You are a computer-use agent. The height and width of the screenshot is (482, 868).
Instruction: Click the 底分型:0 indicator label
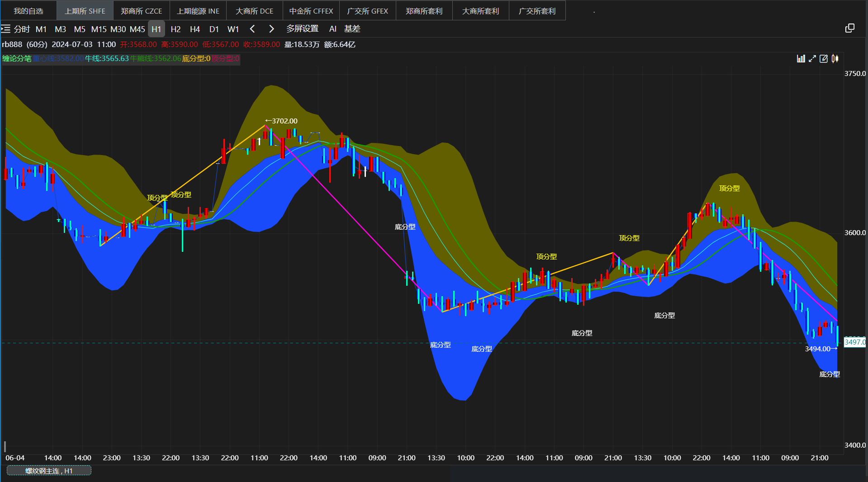[x=196, y=59]
